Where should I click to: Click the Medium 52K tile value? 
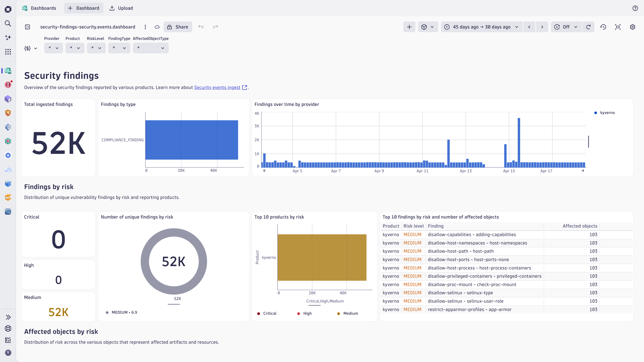click(x=59, y=312)
